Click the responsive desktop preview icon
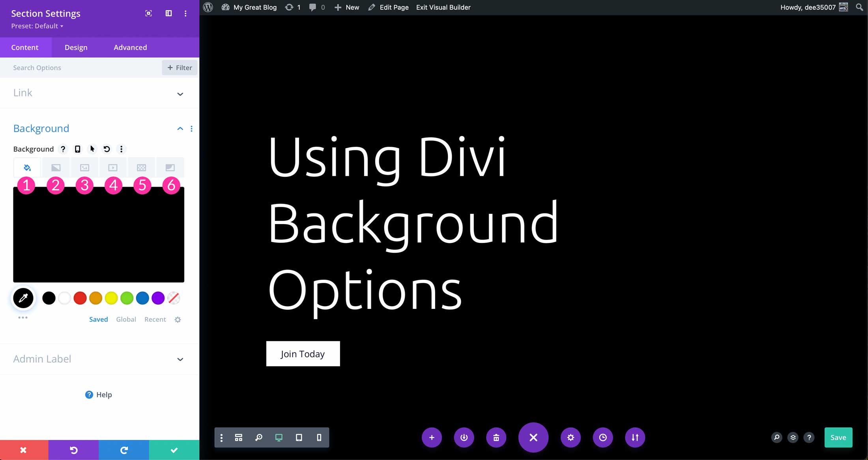868x460 pixels. (279, 438)
